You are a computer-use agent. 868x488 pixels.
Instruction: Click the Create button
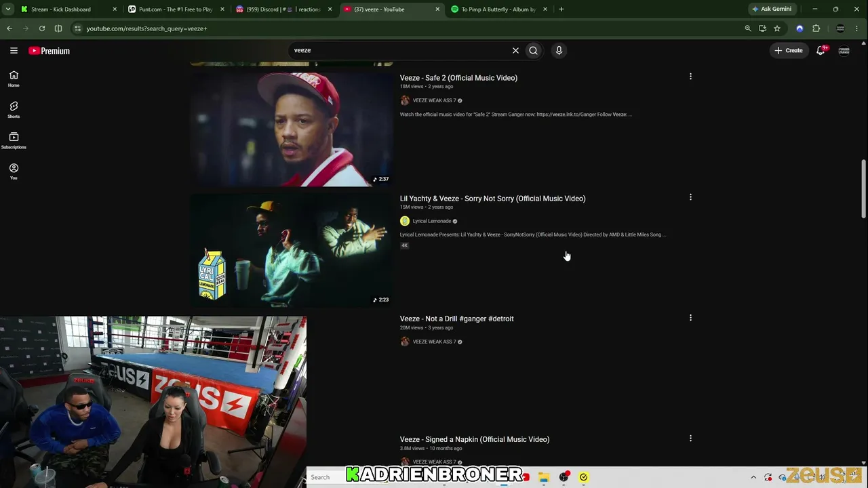[x=789, y=50]
